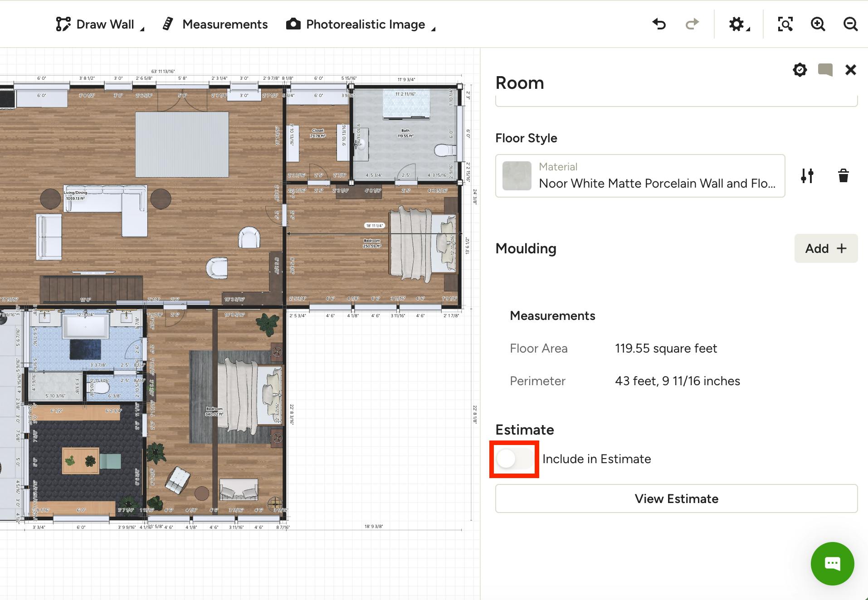The image size is (868, 600).
Task: Click the zoom-to-fit icon
Action: [x=785, y=24]
